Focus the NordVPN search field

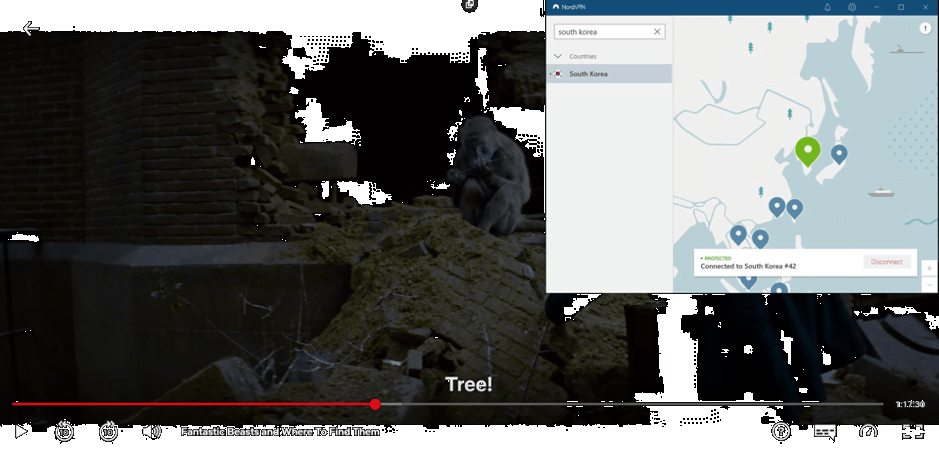609,32
